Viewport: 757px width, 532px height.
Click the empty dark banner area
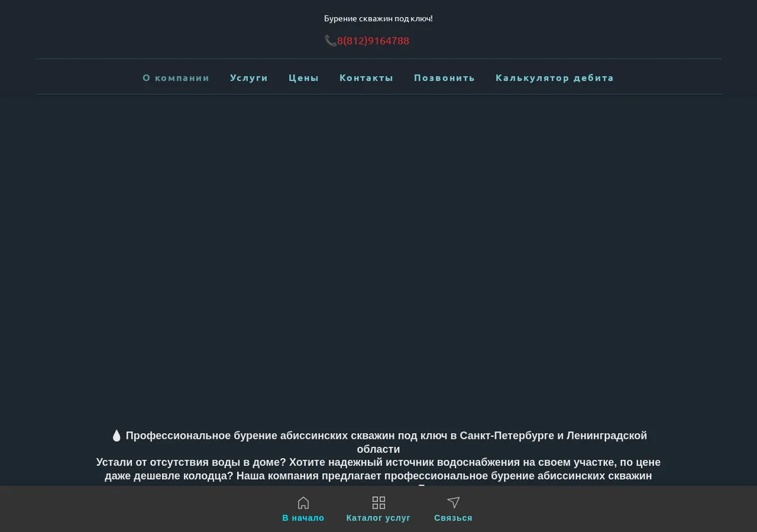378,258
